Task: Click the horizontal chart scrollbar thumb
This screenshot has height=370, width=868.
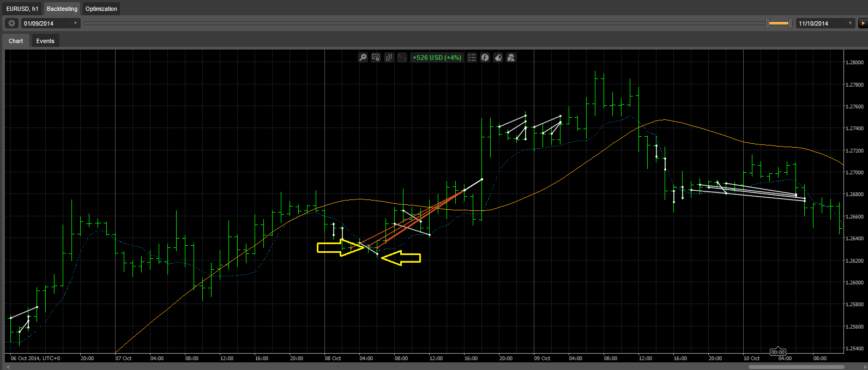Action: pyautogui.click(x=797, y=367)
